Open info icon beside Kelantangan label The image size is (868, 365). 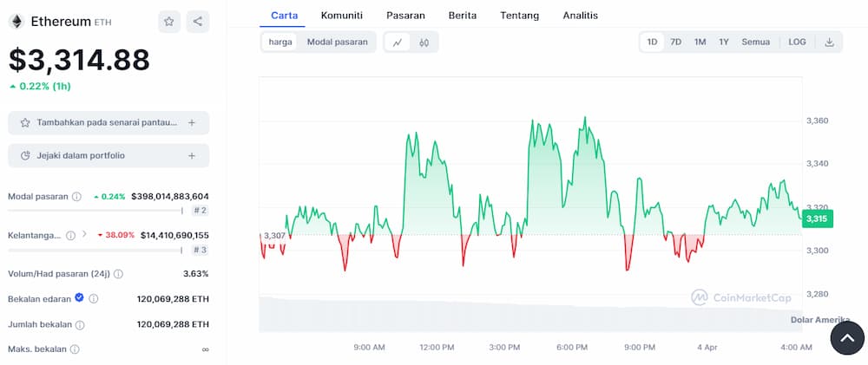pyautogui.click(x=71, y=236)
